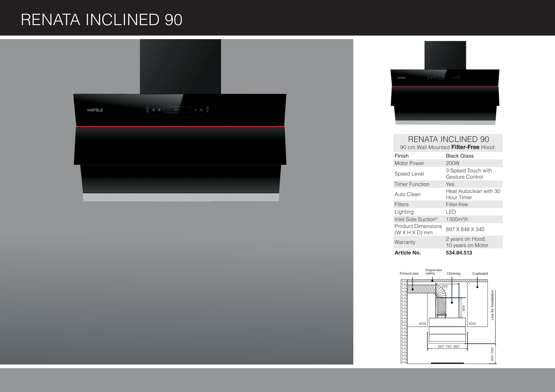
Task: Click the 'Chimney' diagram label
Action: point(454,273)
